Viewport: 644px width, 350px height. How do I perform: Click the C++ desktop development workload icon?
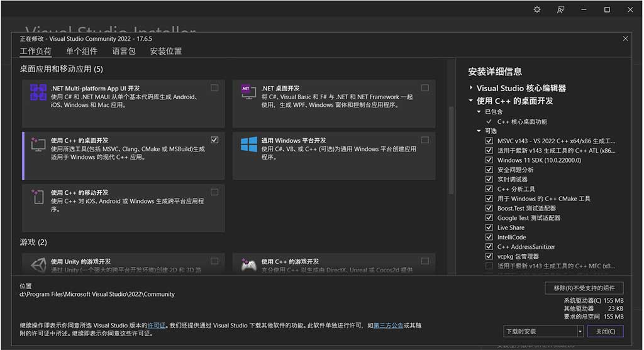(x=38, y=145)
